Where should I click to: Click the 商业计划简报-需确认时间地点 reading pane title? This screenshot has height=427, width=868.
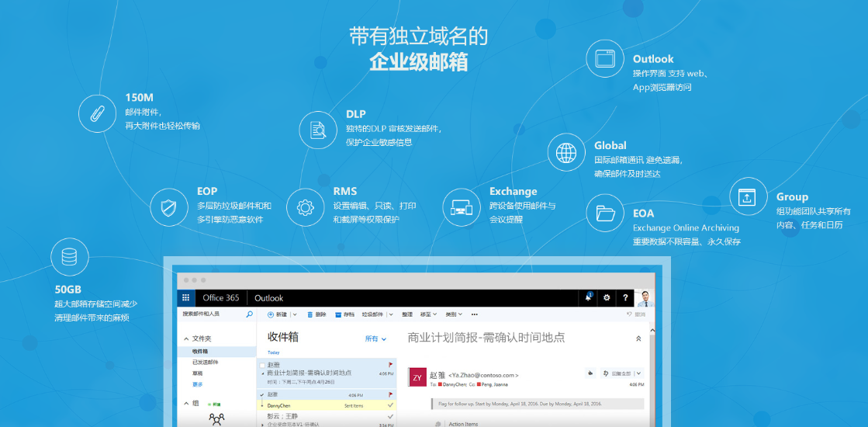point(486,337)
